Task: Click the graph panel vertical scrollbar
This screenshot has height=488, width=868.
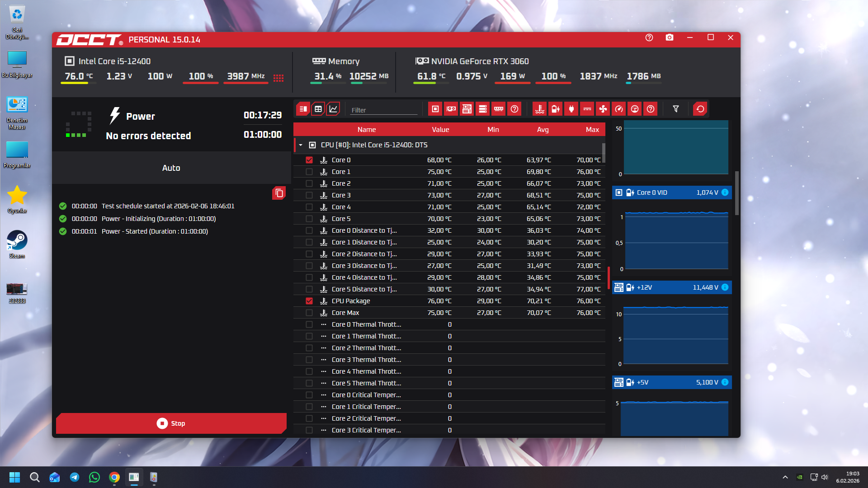Action: 737,193
